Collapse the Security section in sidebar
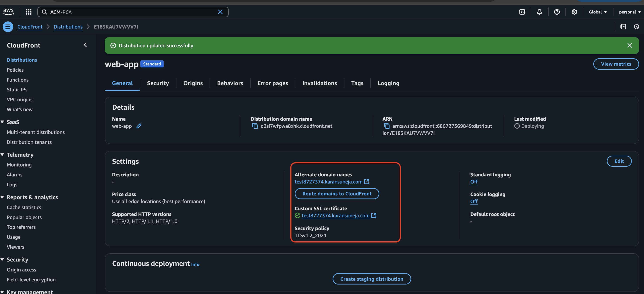 2,259
